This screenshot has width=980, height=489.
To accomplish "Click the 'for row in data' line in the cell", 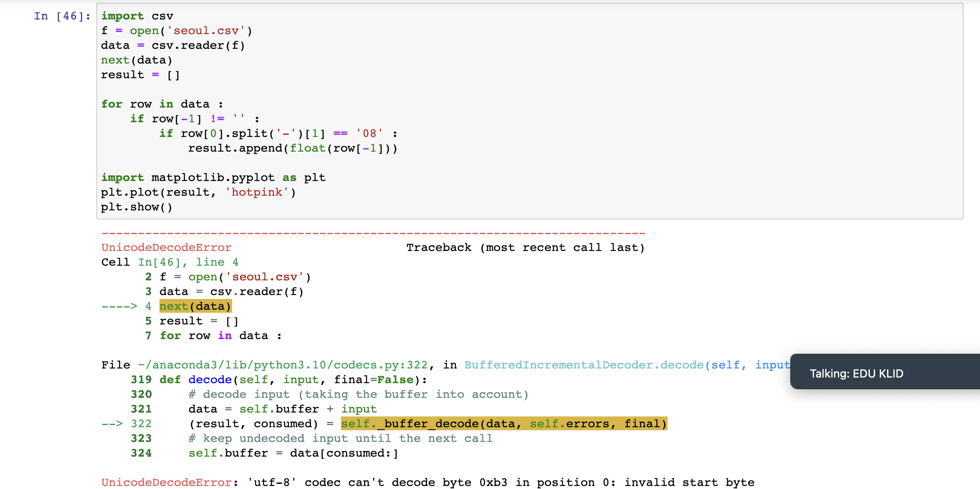I will coord(162,105).
